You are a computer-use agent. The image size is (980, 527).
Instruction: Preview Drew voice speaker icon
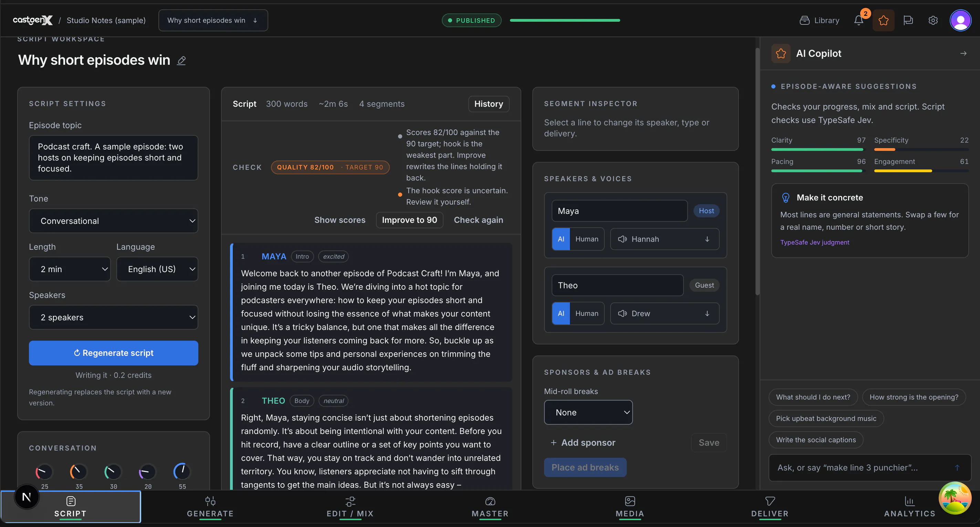[x=622, y=313]
